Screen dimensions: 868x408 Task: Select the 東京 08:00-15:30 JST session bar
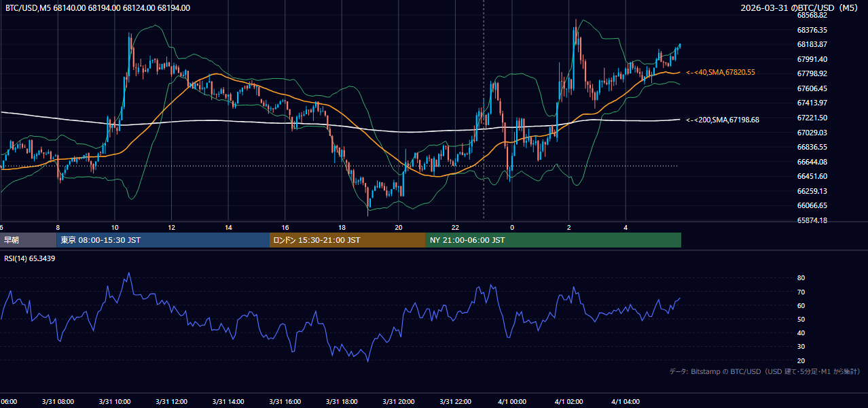[163, 240]
